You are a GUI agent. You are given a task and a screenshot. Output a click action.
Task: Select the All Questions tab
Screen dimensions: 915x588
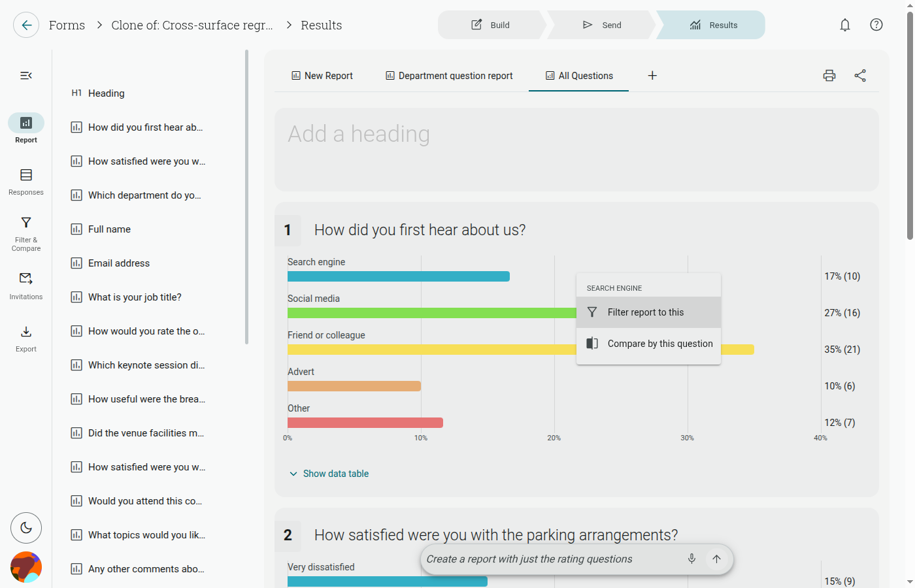[x=579, y=76]
